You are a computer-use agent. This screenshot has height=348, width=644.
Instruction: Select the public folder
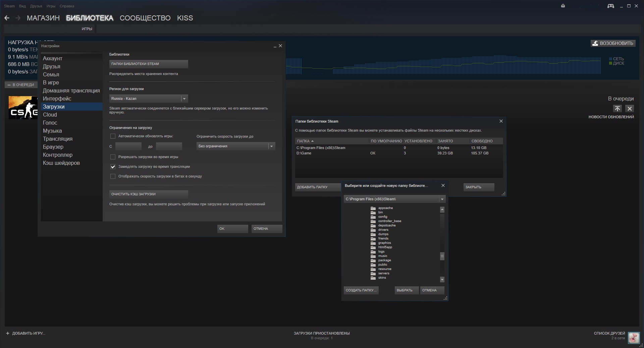click(x=383, y=265)
